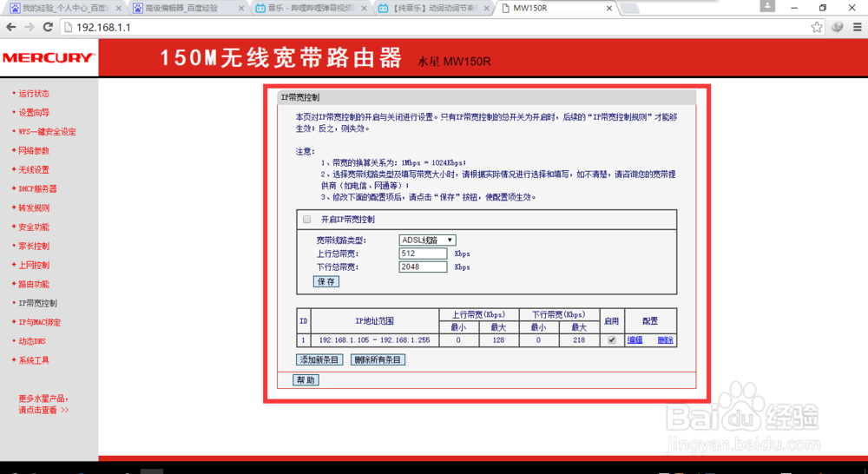Viewport: 868px width, 474px height.
Task: Click the 删除 link in rule row 1
Action: [666, 340]
